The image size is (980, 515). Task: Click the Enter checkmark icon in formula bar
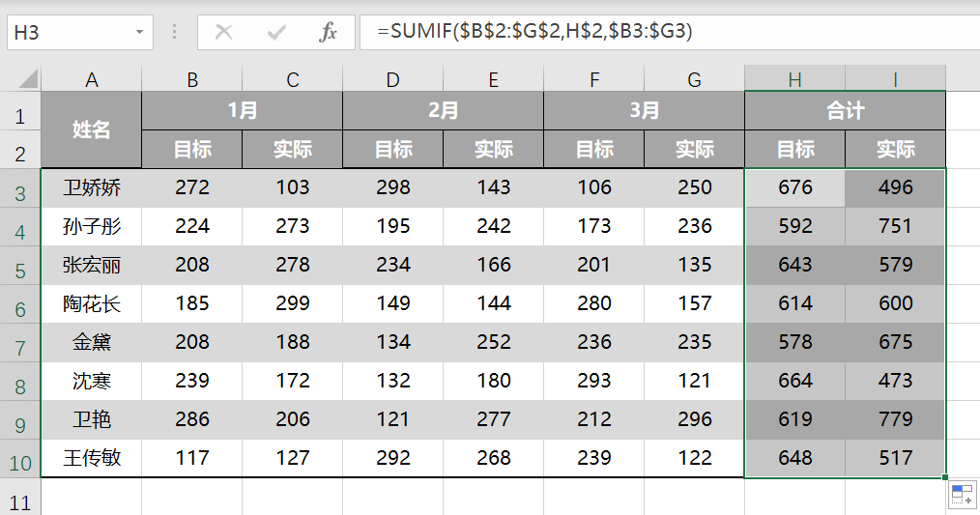[x=276, y=33]
